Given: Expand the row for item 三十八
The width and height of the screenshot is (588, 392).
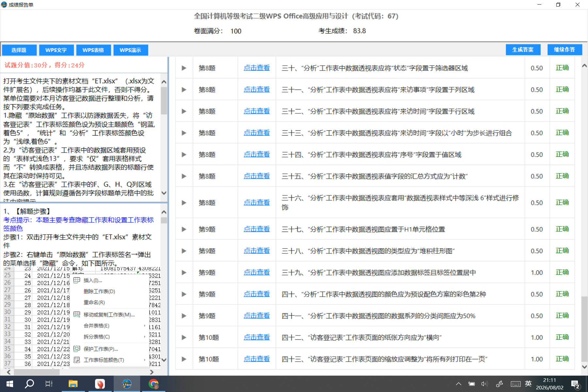Looking at the screenshot, I should [x=184, y=251].
